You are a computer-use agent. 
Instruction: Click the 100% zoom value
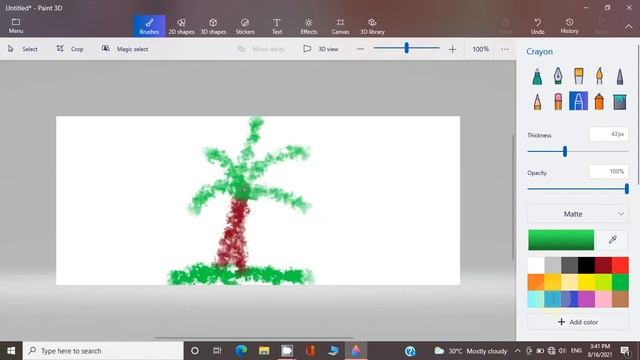480,49
